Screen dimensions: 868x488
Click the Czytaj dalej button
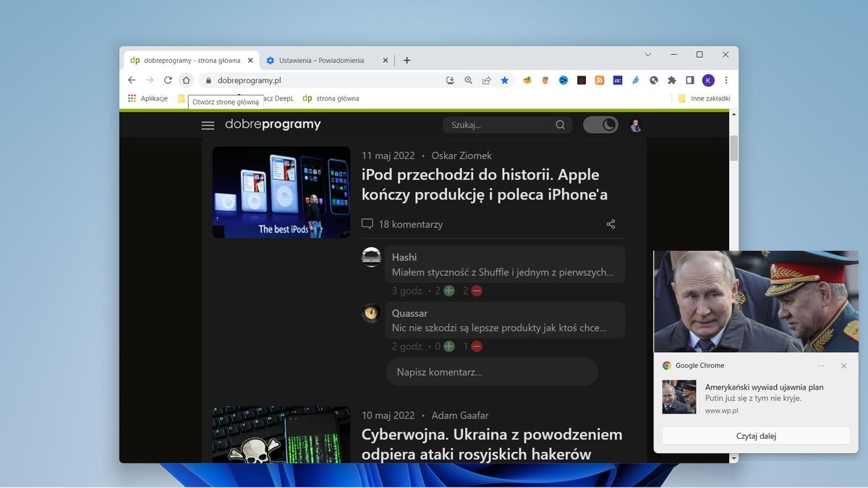pos(755,435)
